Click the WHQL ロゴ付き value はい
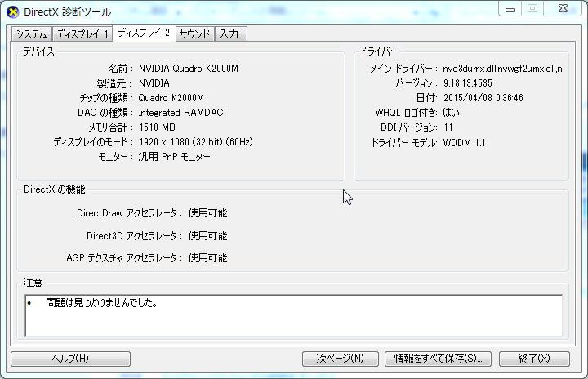This screenshot has height=379, width=588. click(451, 113)
